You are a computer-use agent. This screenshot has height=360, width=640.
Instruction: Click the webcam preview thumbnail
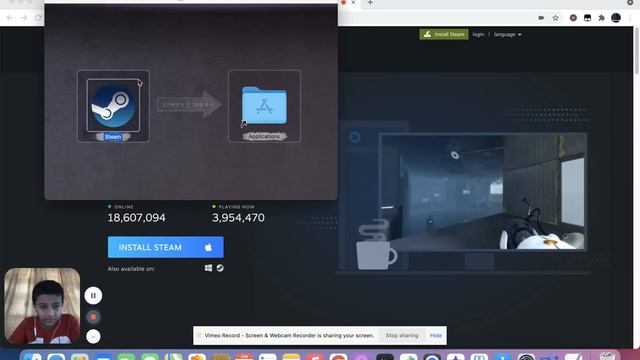click(x=42, y=306)
